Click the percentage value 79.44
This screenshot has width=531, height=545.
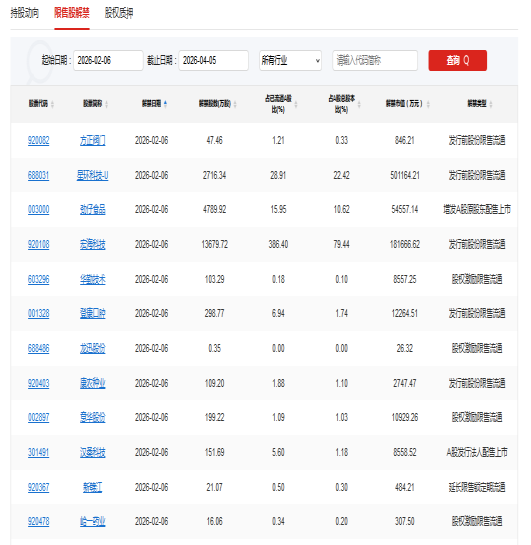342,244
